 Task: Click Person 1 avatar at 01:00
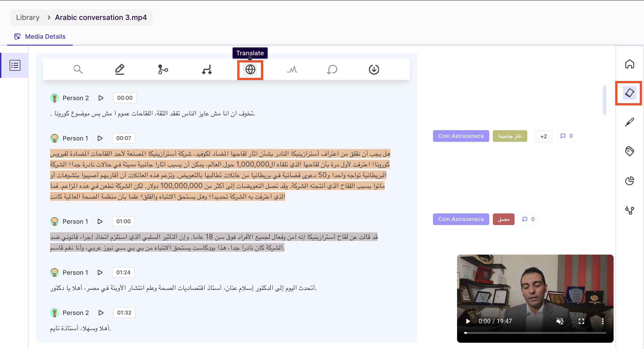[55, 222]
